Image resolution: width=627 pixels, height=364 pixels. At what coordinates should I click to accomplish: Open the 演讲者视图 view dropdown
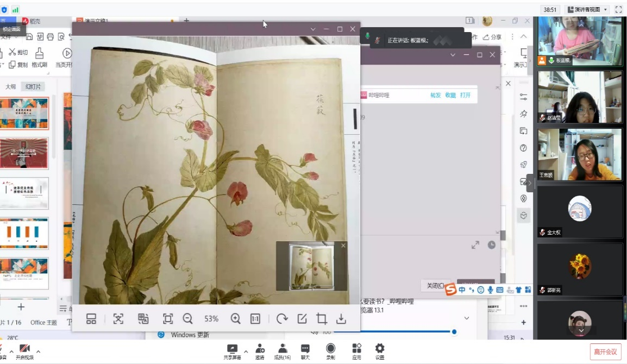(x=586, y=10)
